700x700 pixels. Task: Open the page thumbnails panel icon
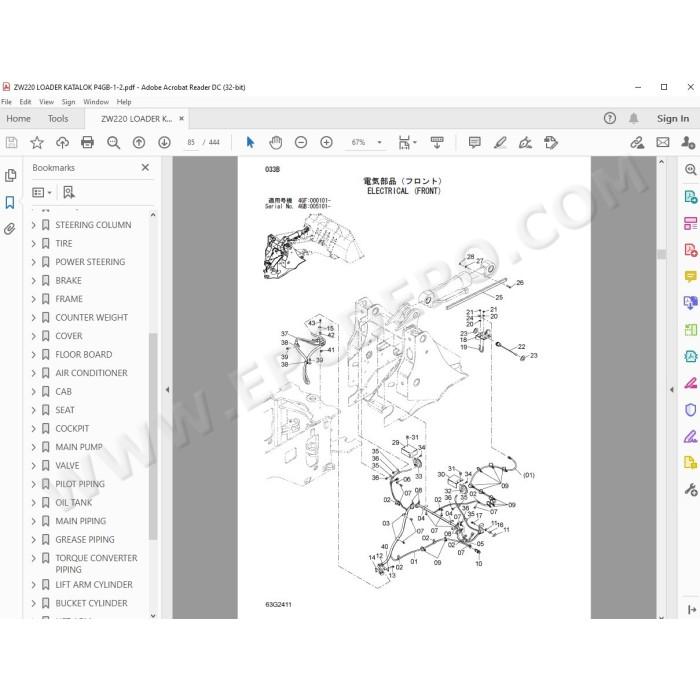tap(10, 175)
